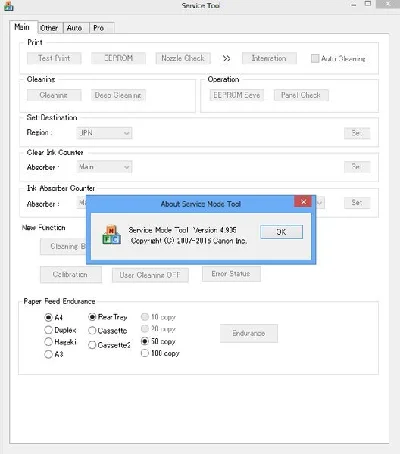Screen dimensions: 400x454
Task: Maximize the Service Tool window
Action: 368,4
